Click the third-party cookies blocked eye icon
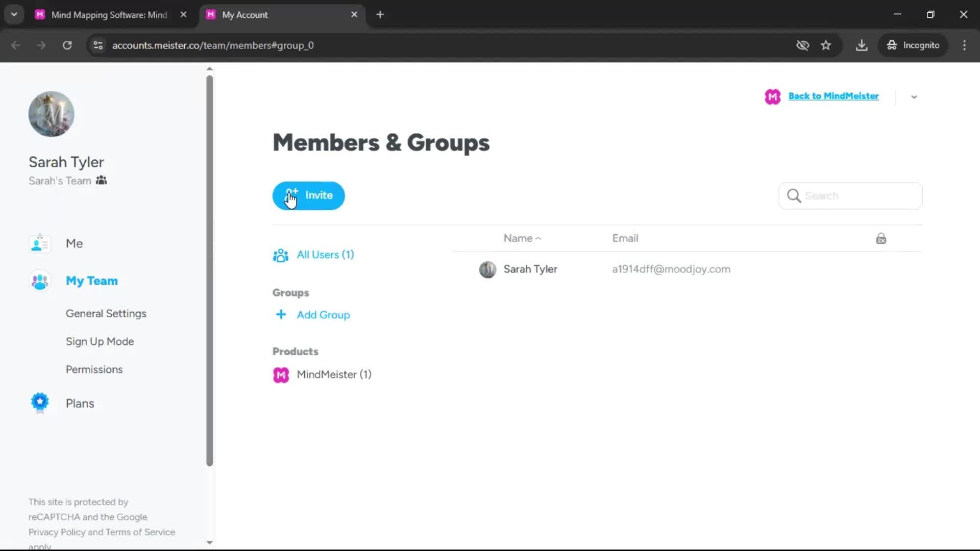Screen dimensions: 980x551 point(803,45)
